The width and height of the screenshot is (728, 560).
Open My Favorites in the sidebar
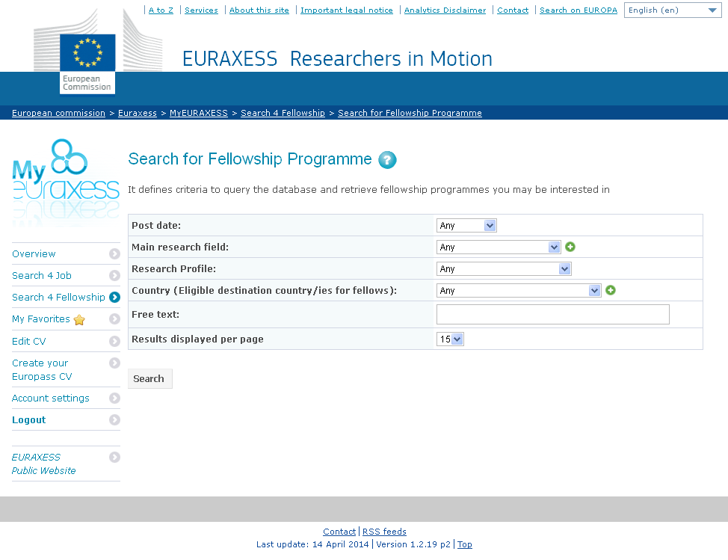tap(41, 319)
